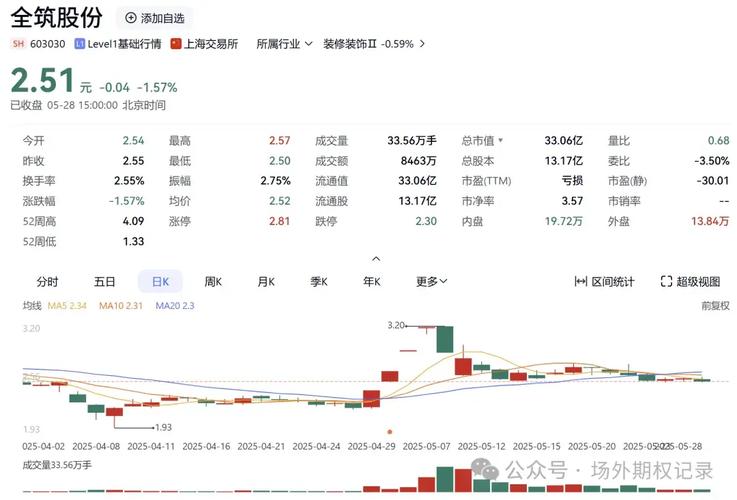Viewport: 737px width, 500px height.
Task: Select the 周K chart period
Action: [212, 282]
